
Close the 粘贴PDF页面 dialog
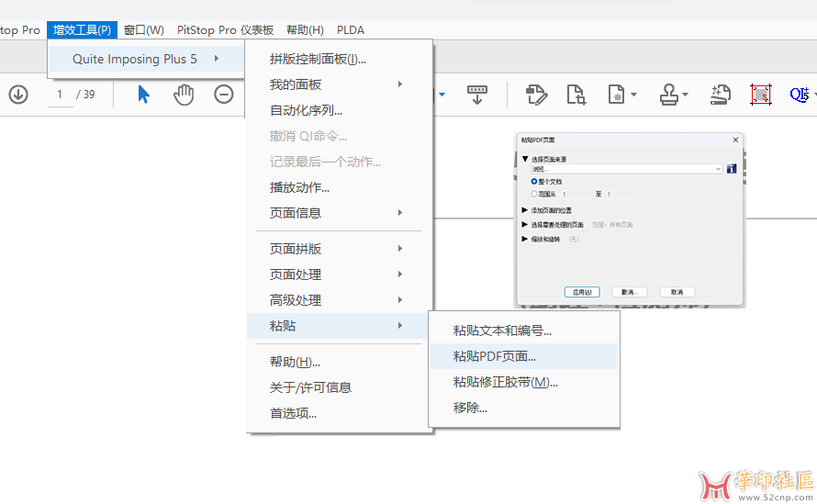tap(735, 140)
